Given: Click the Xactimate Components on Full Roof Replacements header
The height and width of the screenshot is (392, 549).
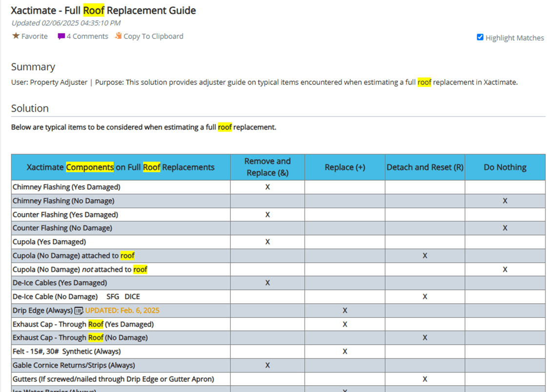Looking at the screenshot, I should coord(121,167).
